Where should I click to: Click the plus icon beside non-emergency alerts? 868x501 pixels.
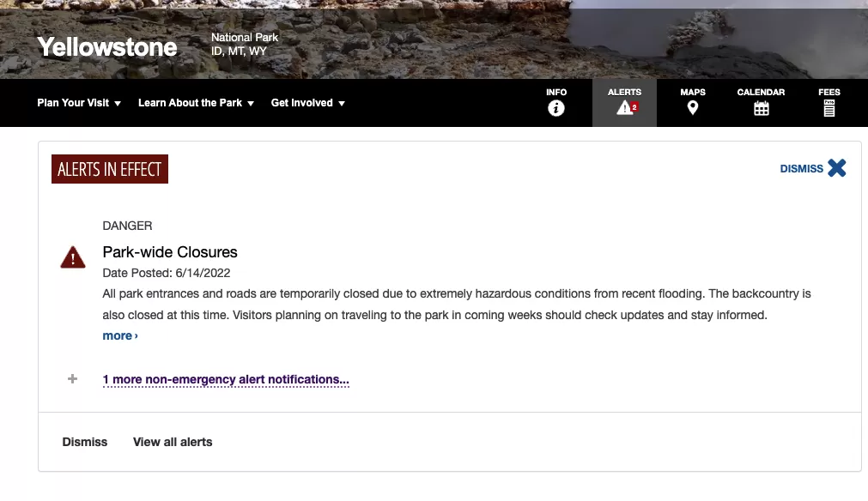(72, 379)
